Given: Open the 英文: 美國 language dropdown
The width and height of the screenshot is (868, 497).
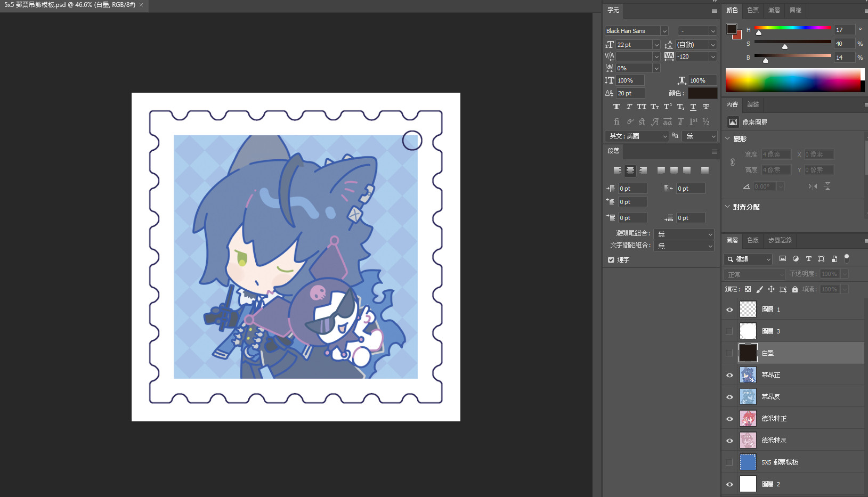Looking at the screenshot, I should click(x=637, y=136).
